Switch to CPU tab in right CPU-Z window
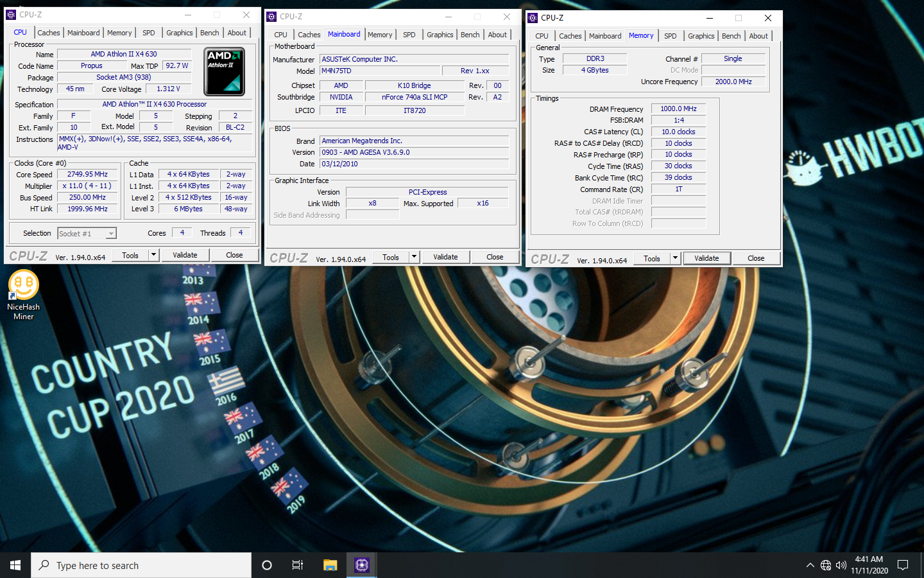The height and width of the screenshot is (578, 924). pos(542,36)
